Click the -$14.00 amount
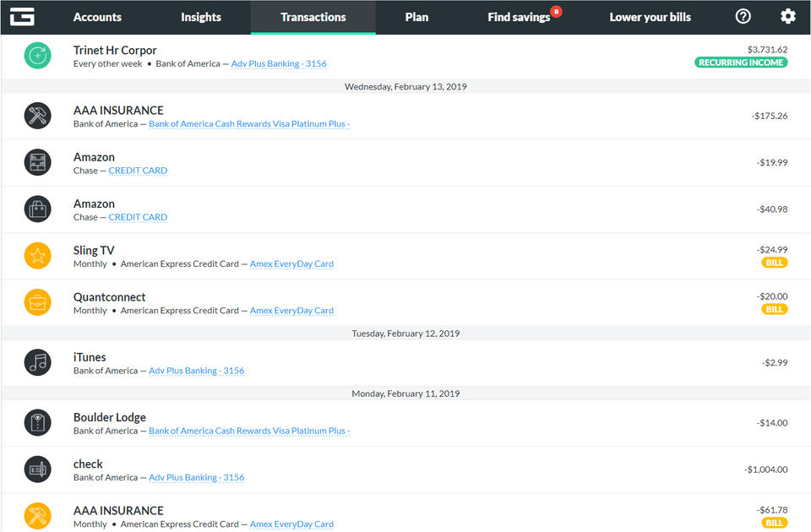The height and width of the screenshot is (532, 811). pos(772,423)
